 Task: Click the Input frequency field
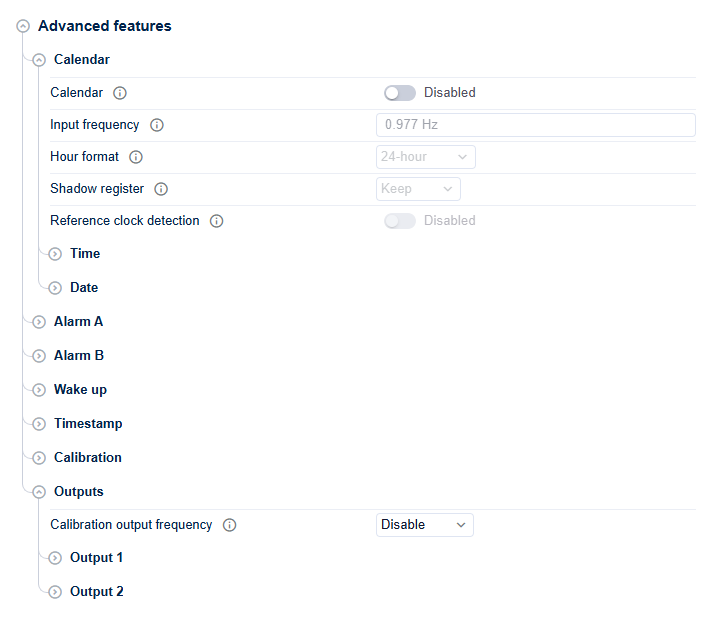pos(535,125)
